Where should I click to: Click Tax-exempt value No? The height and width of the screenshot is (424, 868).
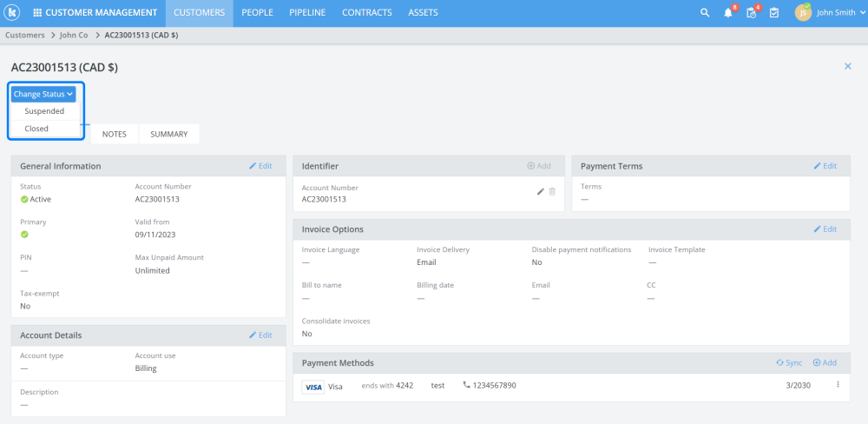pos(25,307)
